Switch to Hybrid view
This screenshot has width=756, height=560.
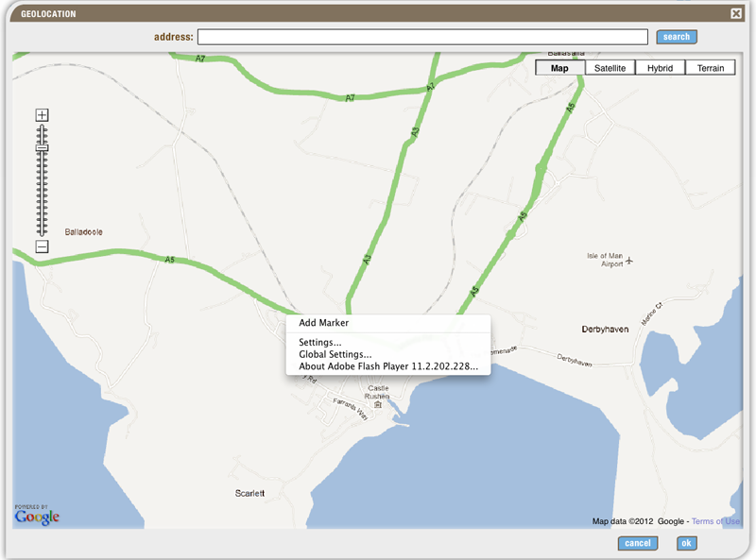pyautogui.click(x=660, y=68)
